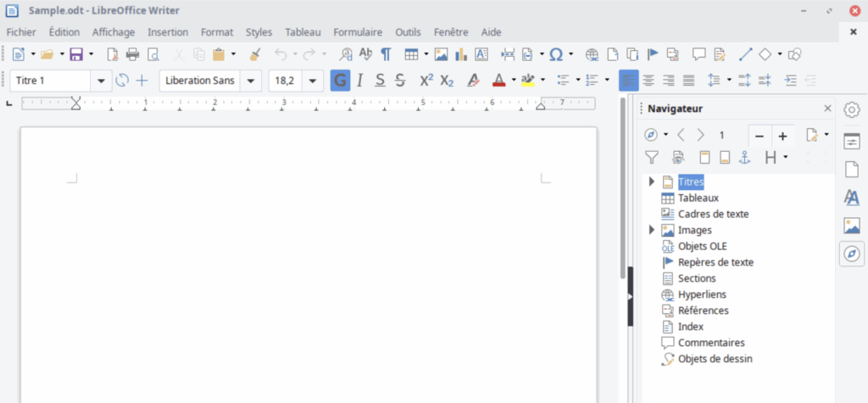Image resolution: width=868 pixels, height=403 pixels.
Task: Open the Tableau menu
Action: coord(303,32)
